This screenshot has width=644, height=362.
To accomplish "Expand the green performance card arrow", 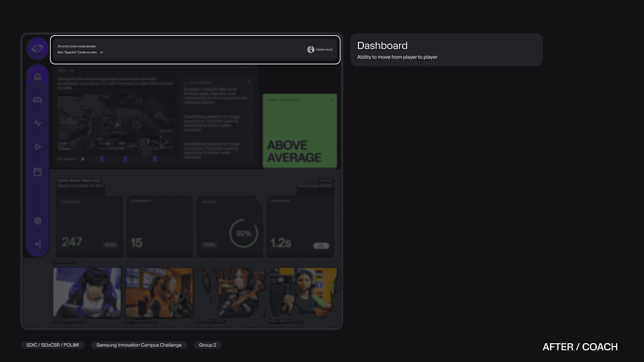I will (x=332, y=100).
